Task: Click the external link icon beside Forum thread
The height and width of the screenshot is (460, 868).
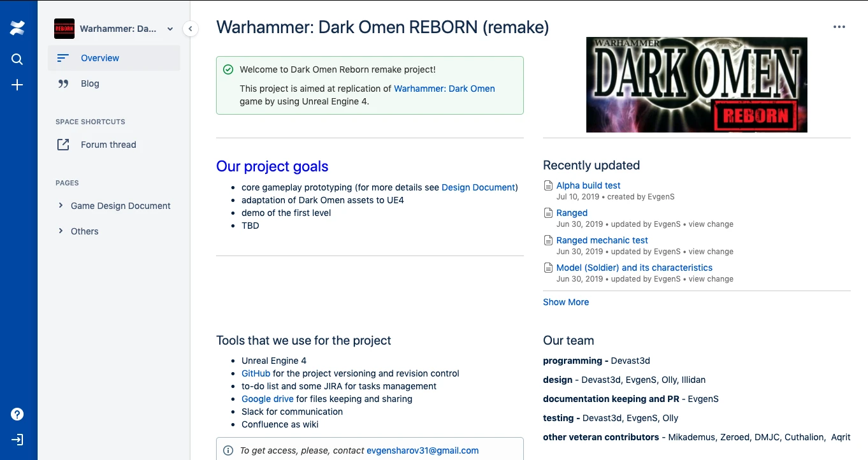Action: pos(63,145)
